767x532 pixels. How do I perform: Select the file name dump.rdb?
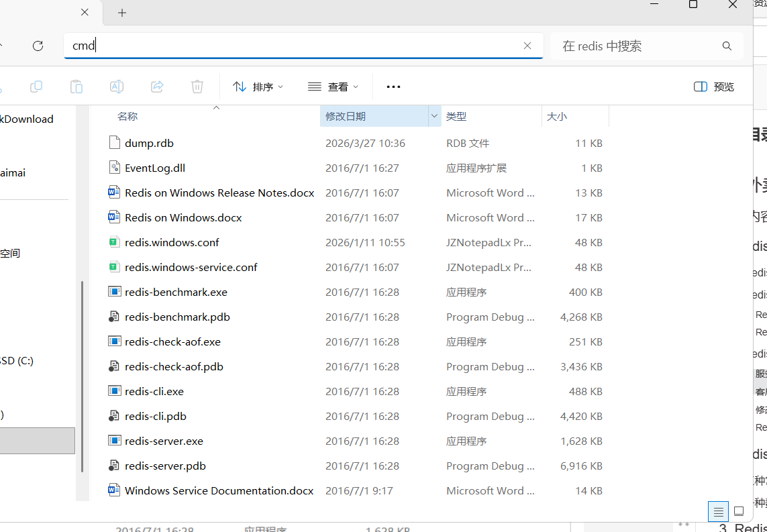[149, 144]
